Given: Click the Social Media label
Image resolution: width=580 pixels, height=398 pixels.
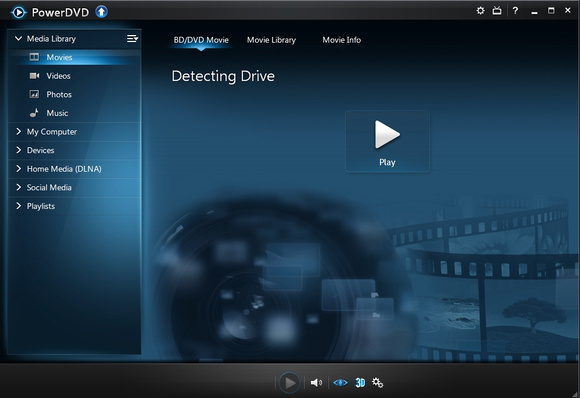Looking at the screenshot, I should (49, 188).
